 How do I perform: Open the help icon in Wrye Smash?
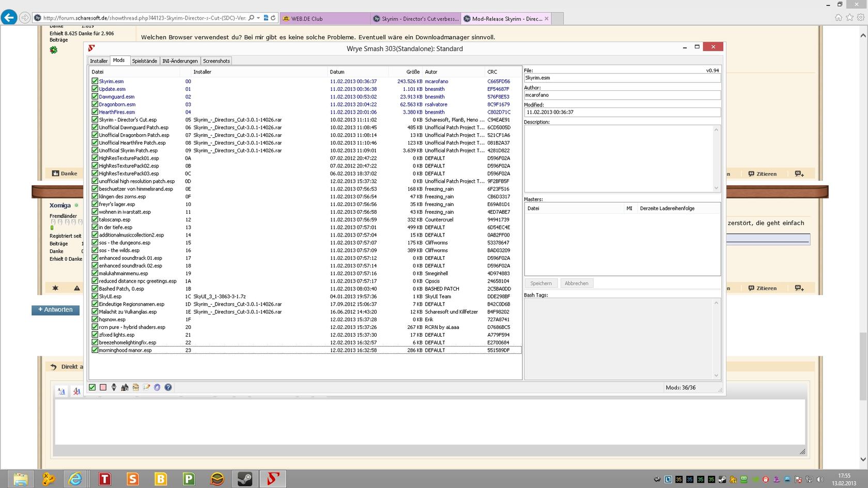pyautogui.click(x=168, y=387)
